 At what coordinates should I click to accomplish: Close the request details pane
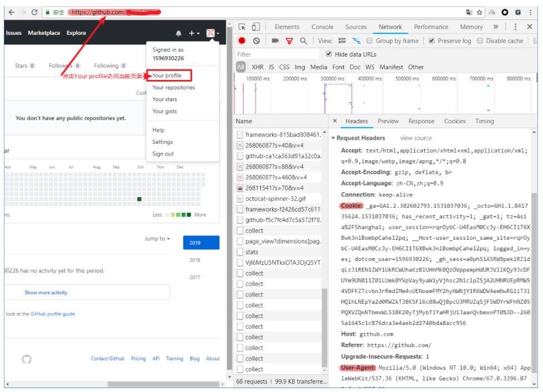[x=335, y=121]
